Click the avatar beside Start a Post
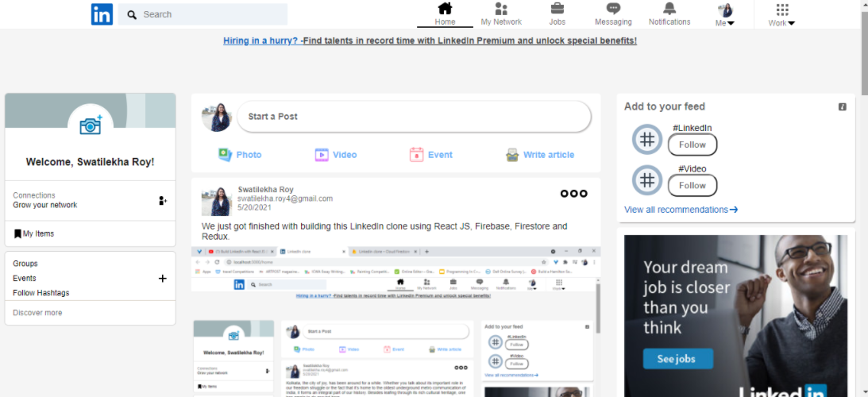This screenshot has width=868, height=397. pyautogui.click(x=217, y=116)
